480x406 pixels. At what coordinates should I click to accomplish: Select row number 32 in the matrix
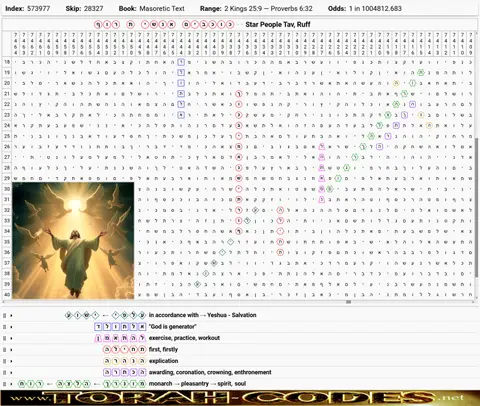point(7,210)
